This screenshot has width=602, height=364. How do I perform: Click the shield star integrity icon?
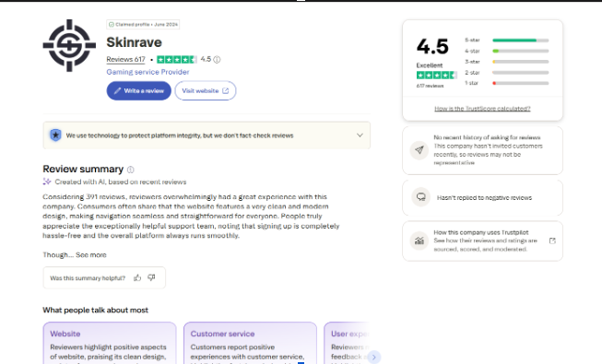55,135
